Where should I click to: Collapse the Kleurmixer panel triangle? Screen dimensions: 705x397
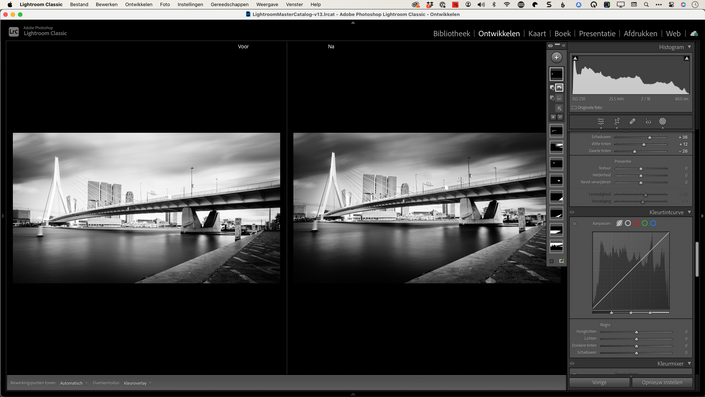click(x=689, y=363)
